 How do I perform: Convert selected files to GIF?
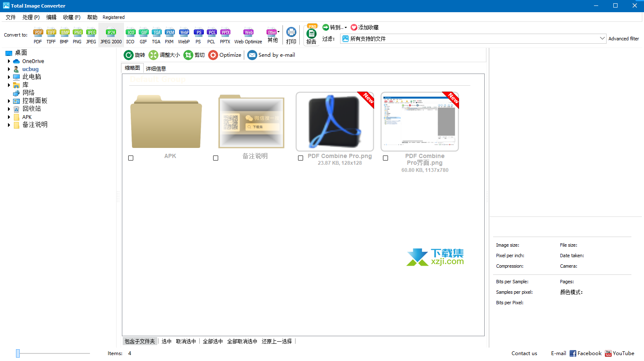144,36
